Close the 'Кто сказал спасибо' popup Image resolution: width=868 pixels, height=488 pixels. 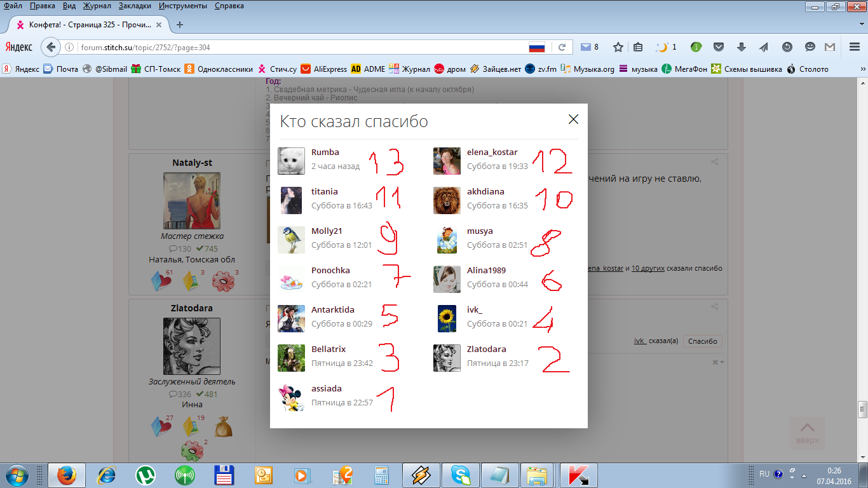point(573,119)
